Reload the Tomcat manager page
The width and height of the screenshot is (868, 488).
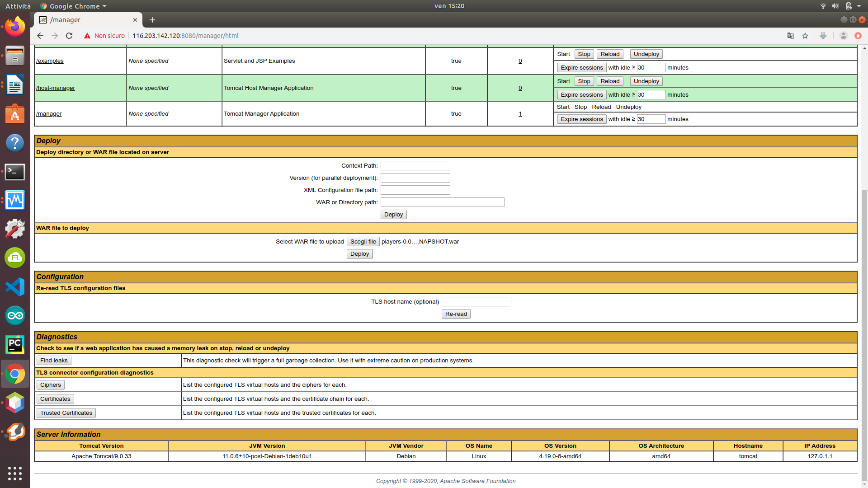click(69, 36)
